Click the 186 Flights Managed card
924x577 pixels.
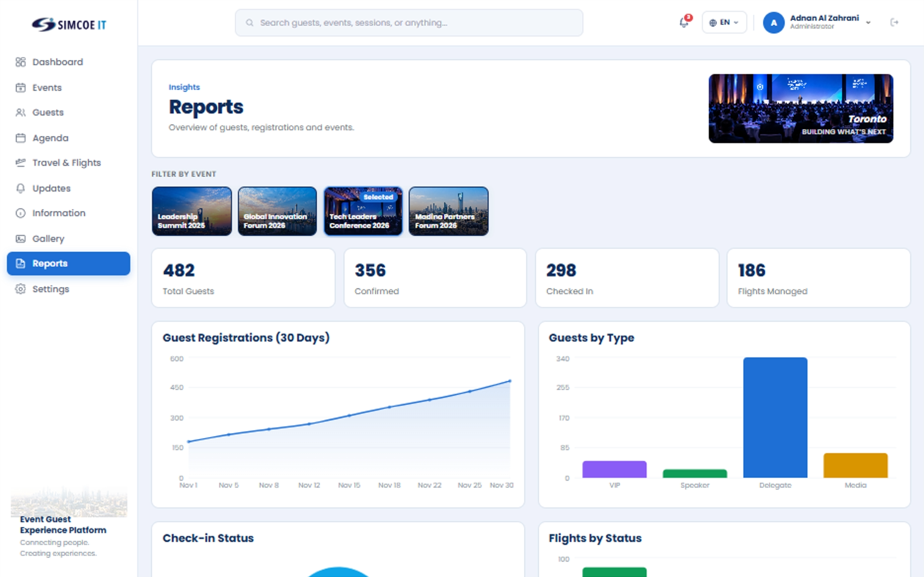818,278
